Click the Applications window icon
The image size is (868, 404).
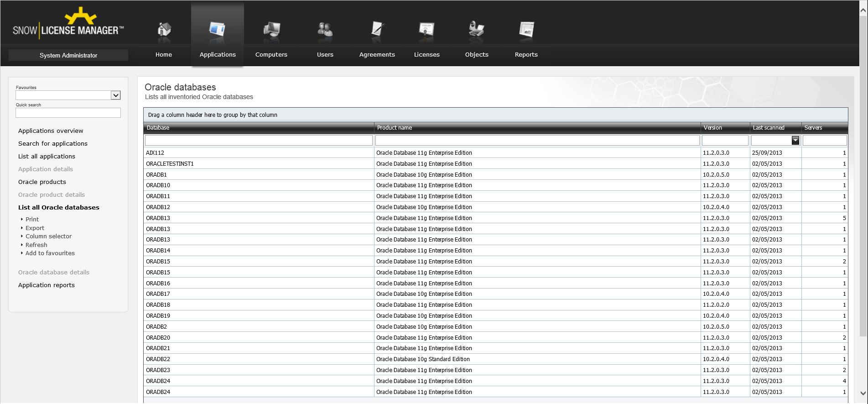click(217, 29)
